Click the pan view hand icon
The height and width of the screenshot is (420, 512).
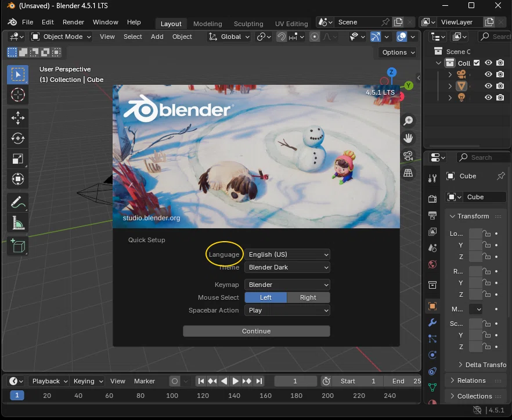[408, 138]
